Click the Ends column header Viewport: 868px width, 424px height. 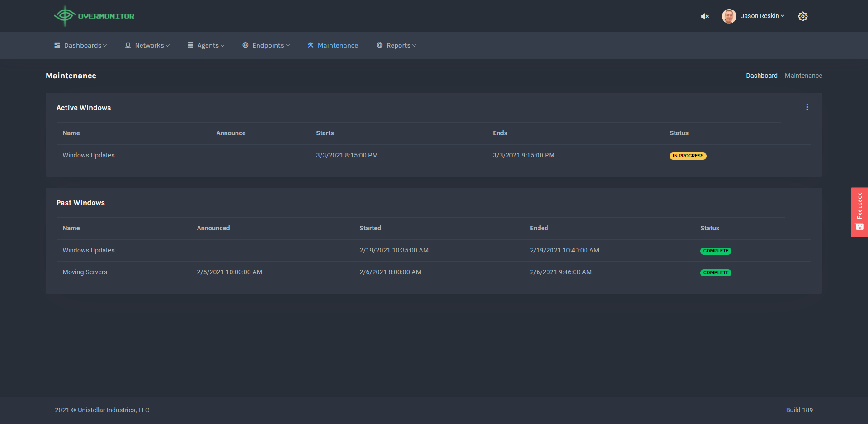pyautogui.click(x=500, y=133)
